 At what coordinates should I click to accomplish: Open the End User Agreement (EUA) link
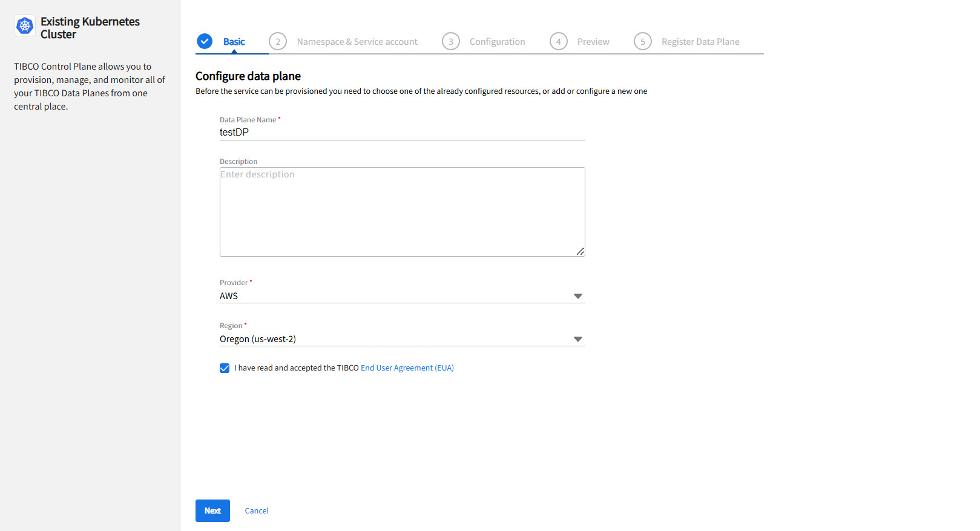pos(407,368)
